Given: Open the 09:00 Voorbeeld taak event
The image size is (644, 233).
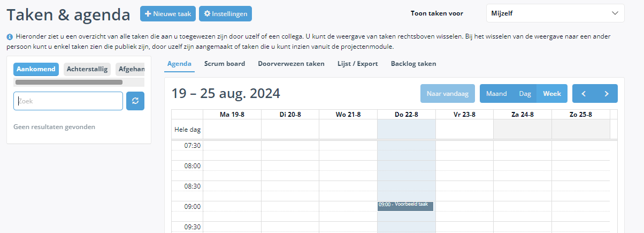Looking at the screenshot, I should tap(405, 206).
